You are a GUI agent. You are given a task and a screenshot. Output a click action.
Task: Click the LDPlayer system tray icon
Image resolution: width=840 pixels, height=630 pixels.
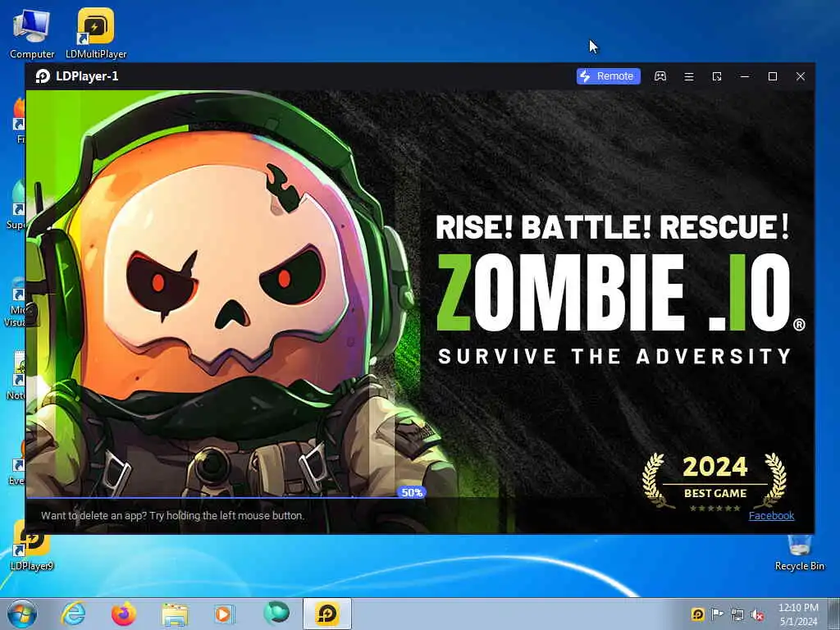coord(697,614)
